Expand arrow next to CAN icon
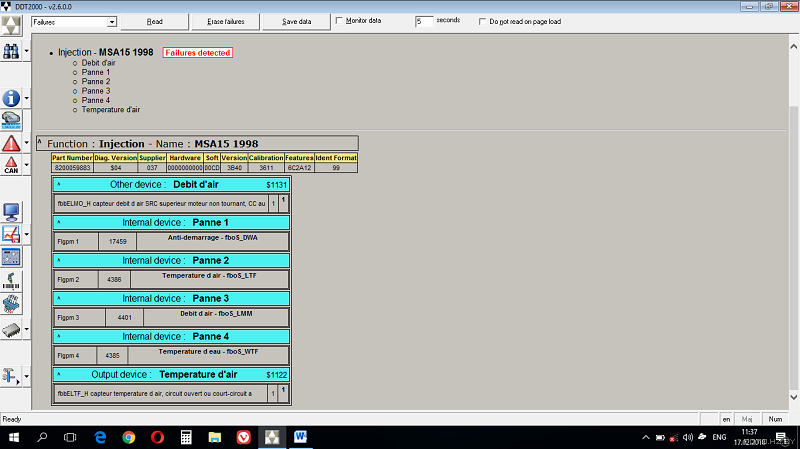The height and width of the screenshot is (449, 800). 27,165
